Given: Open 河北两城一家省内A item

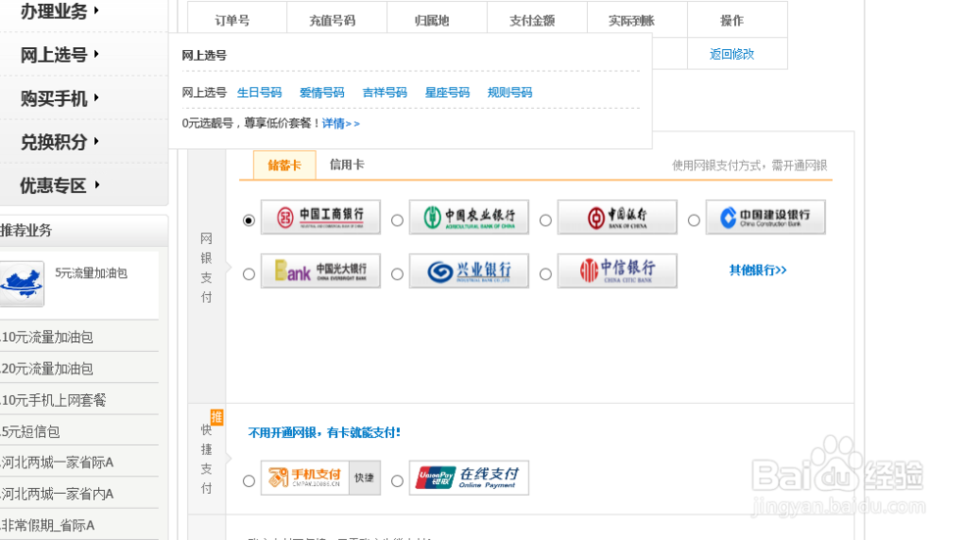Looking at the screenshot, I should pos(57,494).
